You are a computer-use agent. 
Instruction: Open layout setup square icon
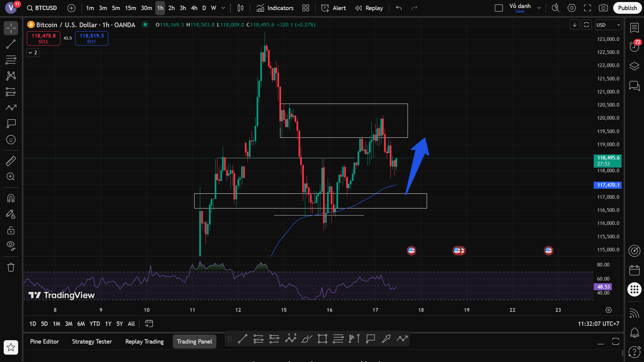499,8
